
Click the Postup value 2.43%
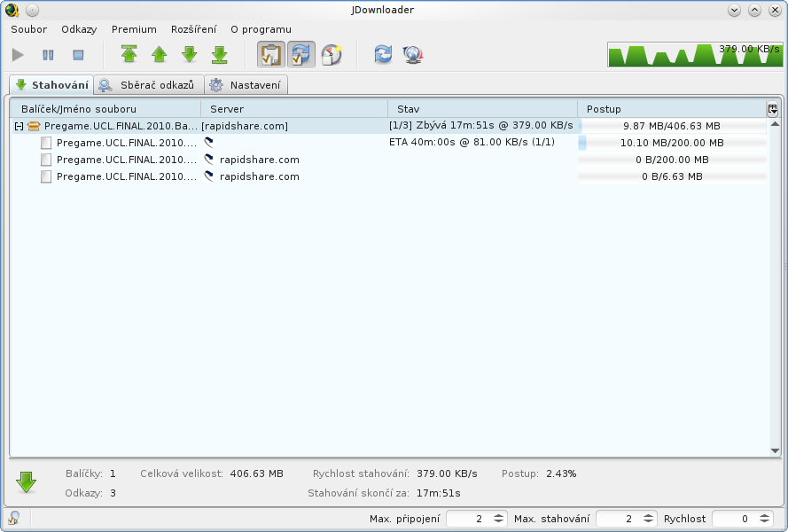point(561,473)
